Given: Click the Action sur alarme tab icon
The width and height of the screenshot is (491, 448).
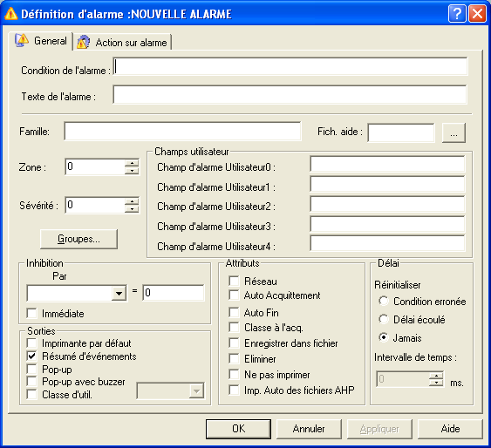Looking at the screenshot, I should [x=84, y=42].
